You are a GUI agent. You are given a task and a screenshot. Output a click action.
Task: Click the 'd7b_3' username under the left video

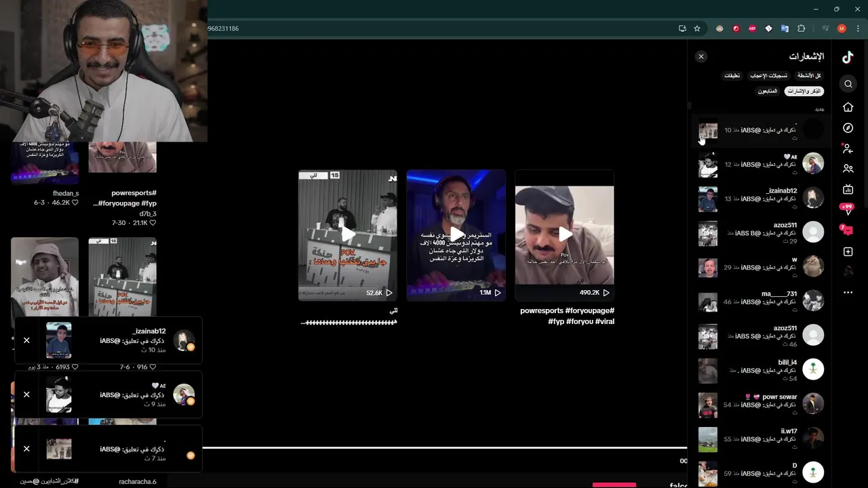pyautogui.click(x=148, y=213)
